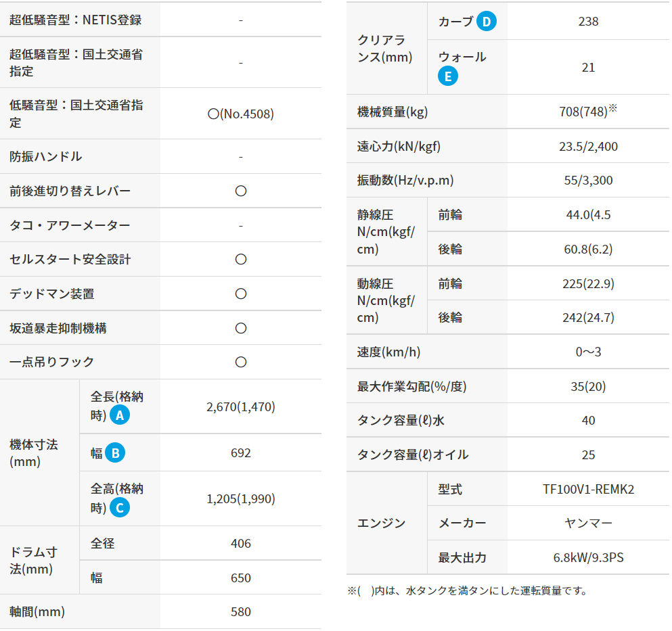Click the blue D badge next to カーブ
Screen dimensions: 672x631
tap(486, 22)
